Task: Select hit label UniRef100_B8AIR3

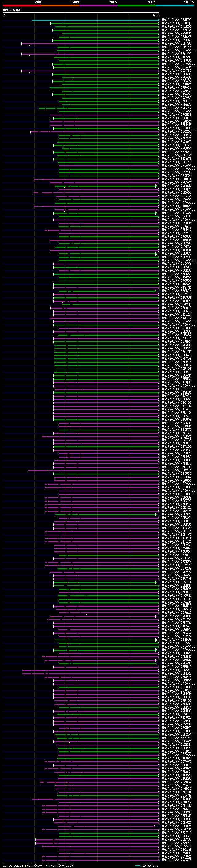Action: 177,54
